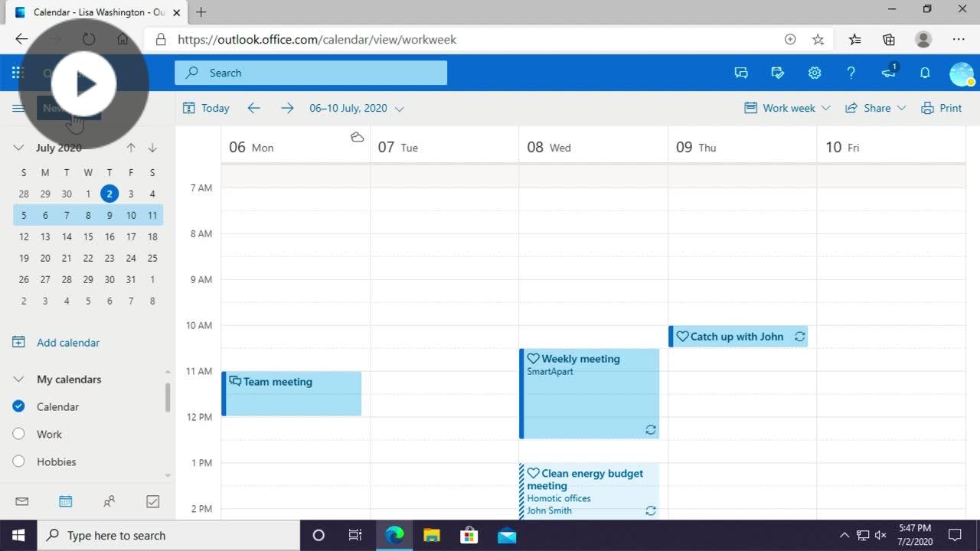This screenshot has width=980, height=551.
Task: Toggle visibility of the Hobbies calendar
Action: tap(18, 461)
